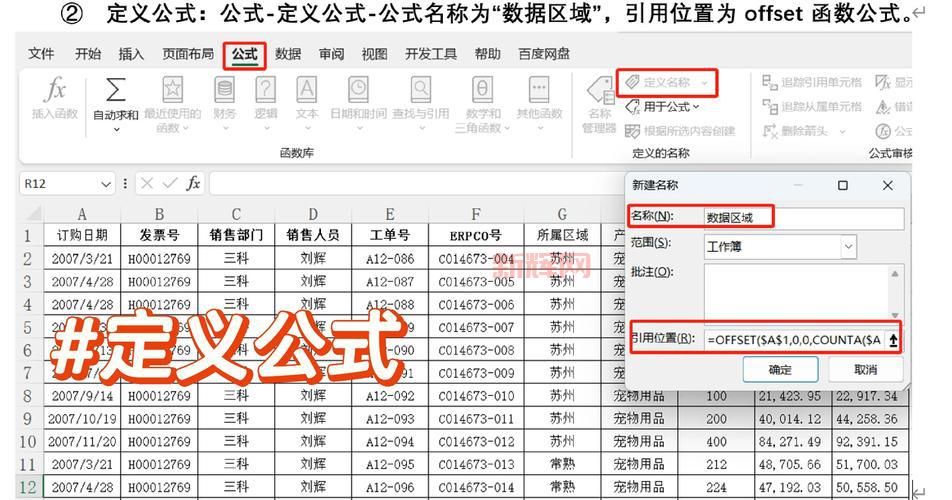Open the Formulas (公式) tab

tap(245, 55)
